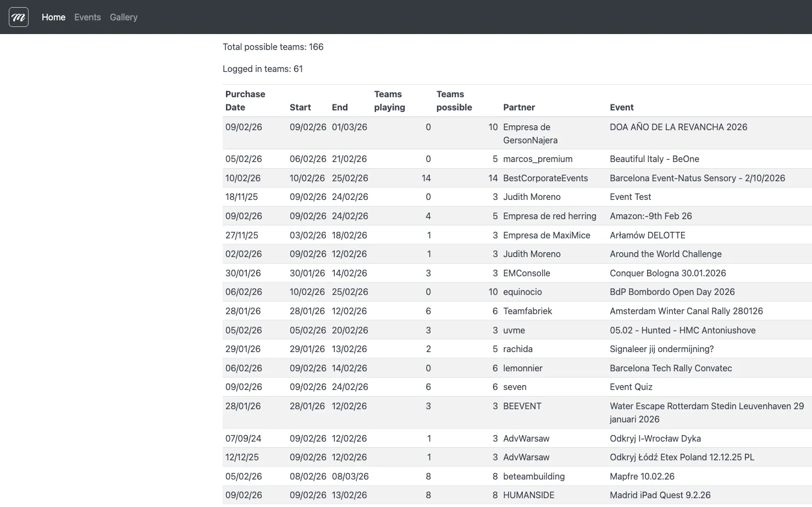The image size is (812, 507).
Task: Sort by the Event column header
Action: (622, 107)
